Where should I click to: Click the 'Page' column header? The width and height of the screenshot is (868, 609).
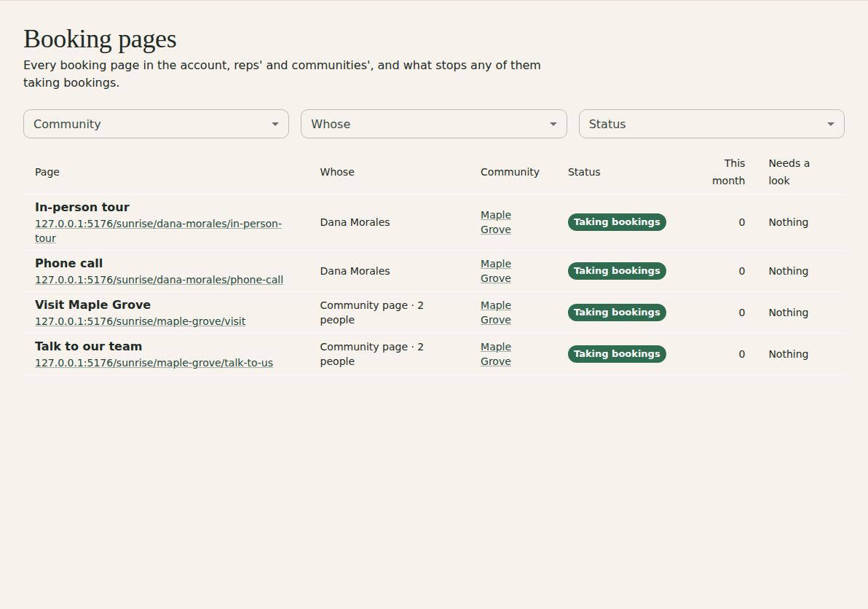pos(47,172)
